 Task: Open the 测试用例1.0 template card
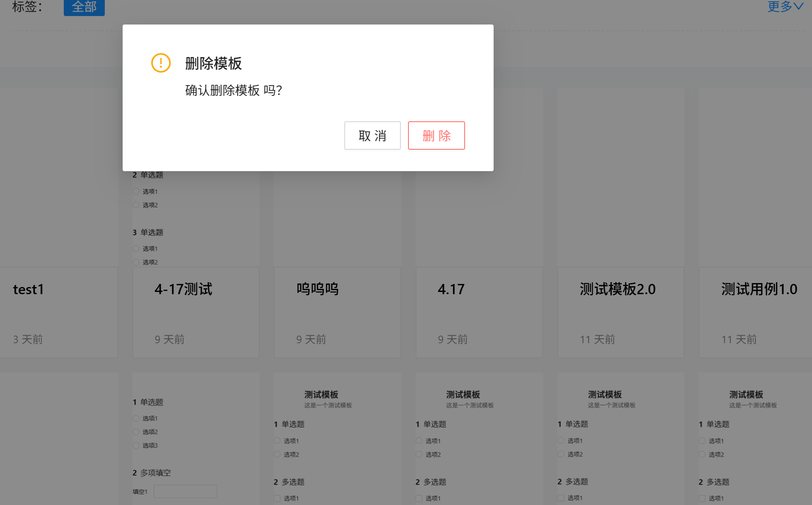(x=755, y=312)
